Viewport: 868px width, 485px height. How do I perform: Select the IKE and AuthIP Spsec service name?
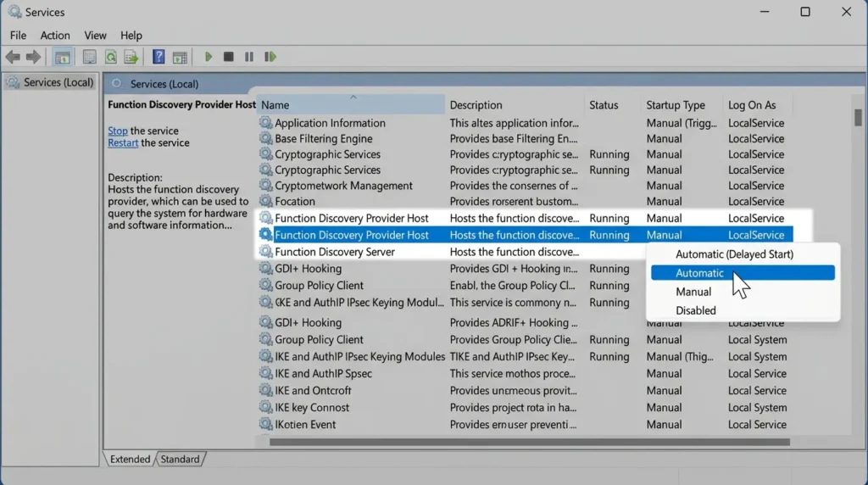(323, 374)
